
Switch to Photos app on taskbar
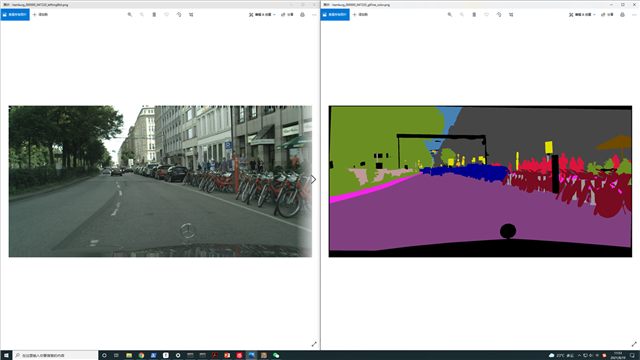(251, 356)
